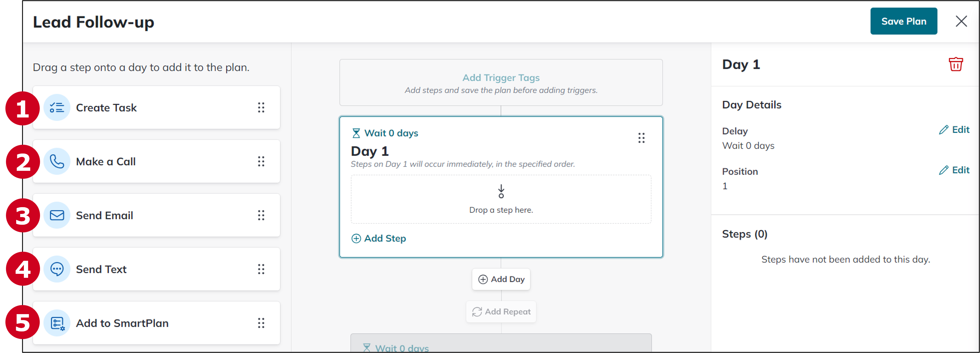Screen dimensions: 980x353
Task: Click the Add to SmartPlan drag handle
Action: (261, 323)
